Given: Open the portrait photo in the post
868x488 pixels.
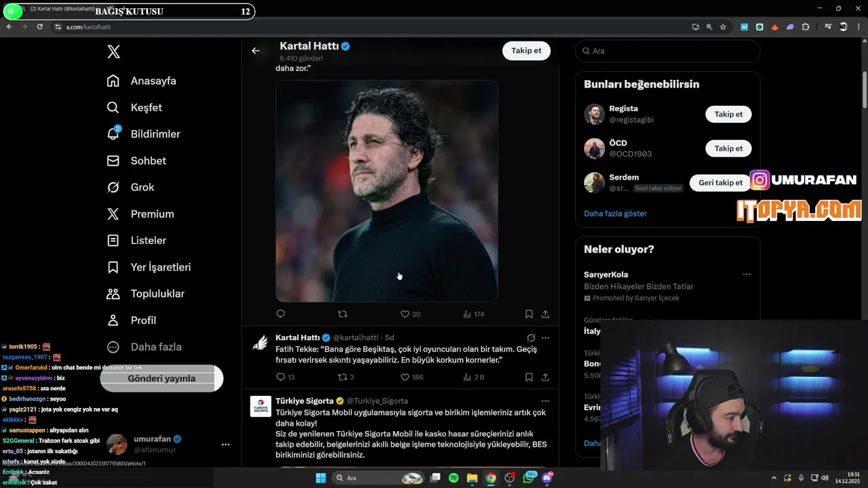Looking at the screenshot, I should [387, 191].
